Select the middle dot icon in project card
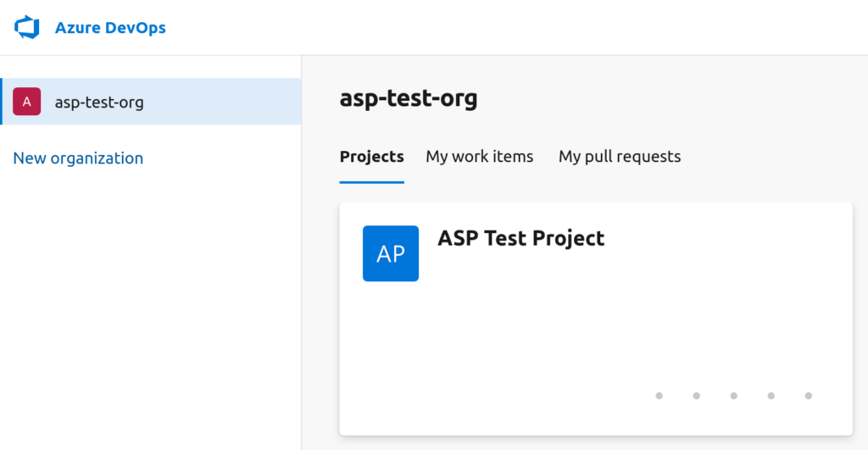The image size is (868, 450). [x=733, y=396]
